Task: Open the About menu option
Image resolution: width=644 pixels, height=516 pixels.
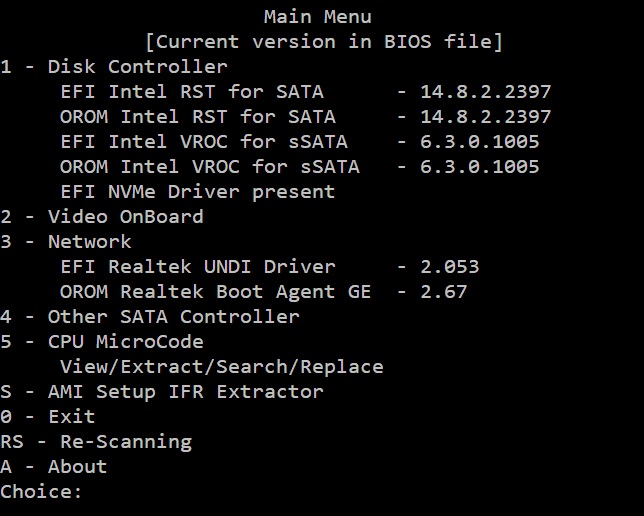Action: [x=54, y=466]
